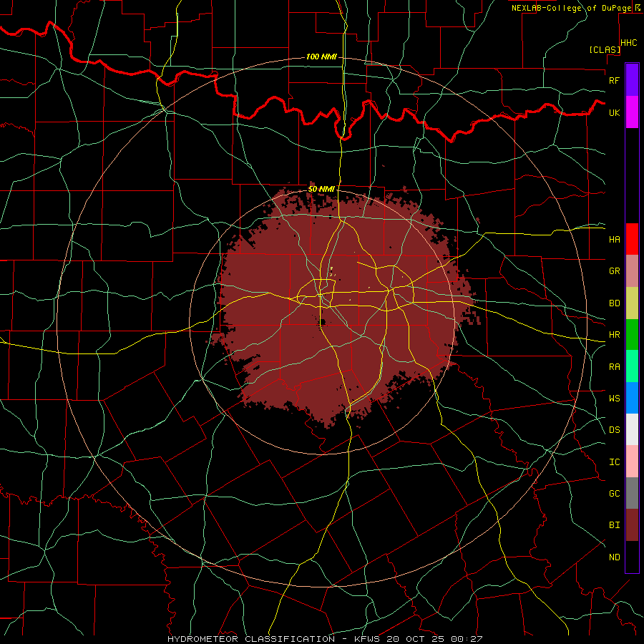The width and height of the screenshot is (644, 644).
Task: Click the RA legend label
Action: [614, 367]
